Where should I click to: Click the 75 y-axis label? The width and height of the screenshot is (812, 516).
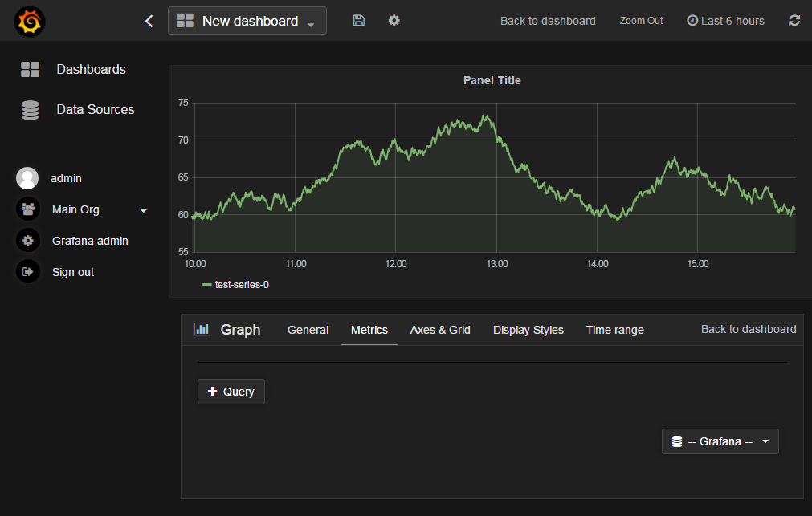pyautogui.click(x=183, y=103)
